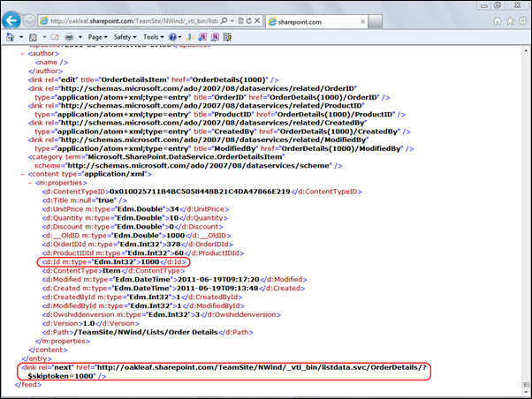Click the RSS feeds icon

pos(33,37)
